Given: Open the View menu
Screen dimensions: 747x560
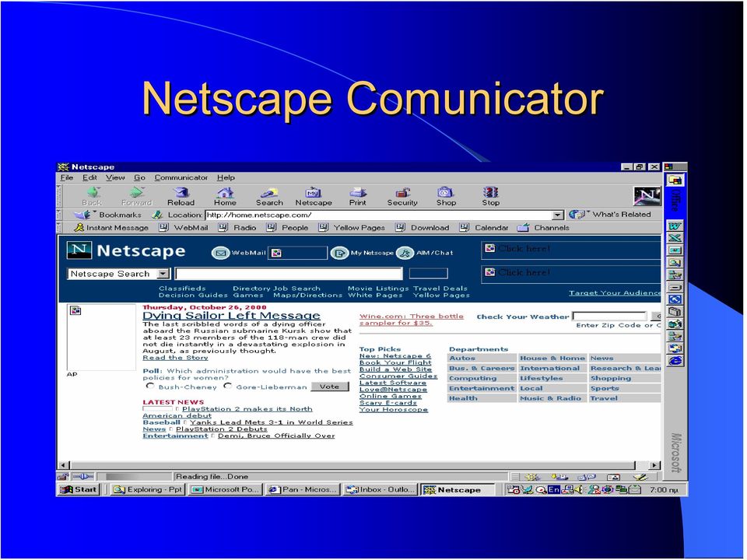Looking at the screenshot, I should (115, 177).
